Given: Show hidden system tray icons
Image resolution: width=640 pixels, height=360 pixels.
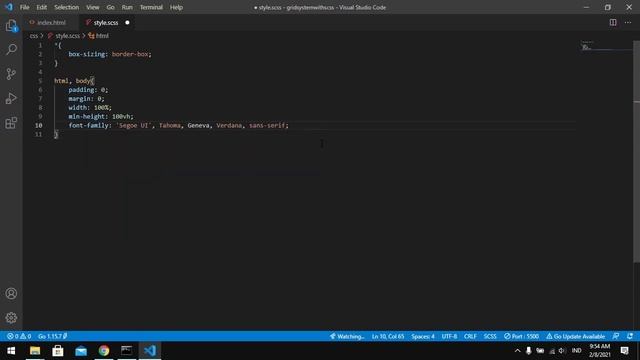Looking at the screenshot, I should [x=518, y=351].
